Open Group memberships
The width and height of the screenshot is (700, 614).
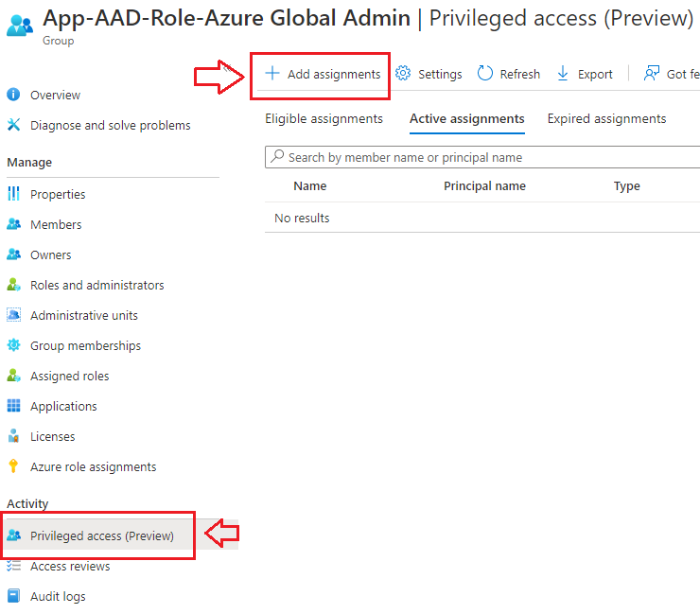pos(85,345)
